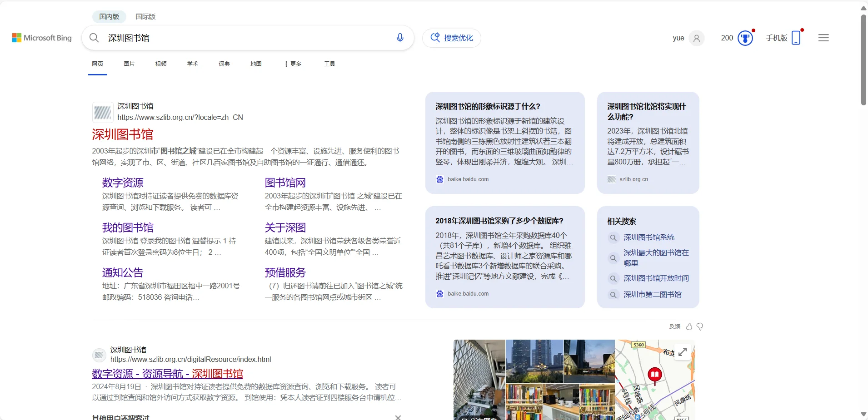Open the 通知公告 sitelink
868x420 pixels.
pos(123,272)
